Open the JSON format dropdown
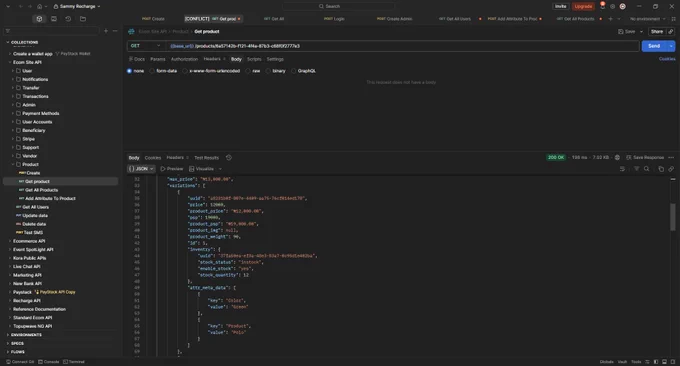This screenshot has width=680, height=366. click(x=141, y=169)
